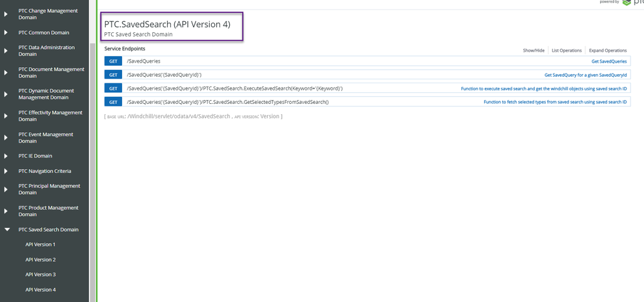Select PTC Effectivity Management Domain label
Screen dimensions: 644x302
tap(50, 116)
